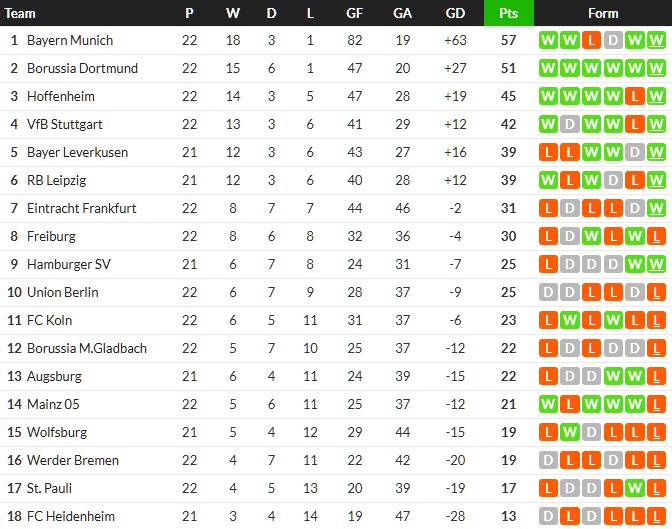Screen dimensions: 672x529
Task: Click the loss badge in Bayern Munich's form
Action: click(x=591, y=41)
